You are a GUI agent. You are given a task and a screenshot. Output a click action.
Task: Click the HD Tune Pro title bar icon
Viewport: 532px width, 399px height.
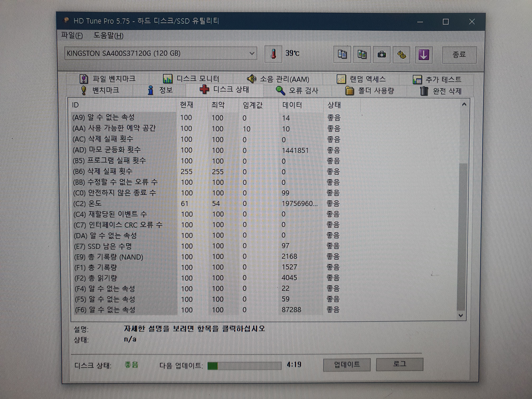(x=66, y=20)
